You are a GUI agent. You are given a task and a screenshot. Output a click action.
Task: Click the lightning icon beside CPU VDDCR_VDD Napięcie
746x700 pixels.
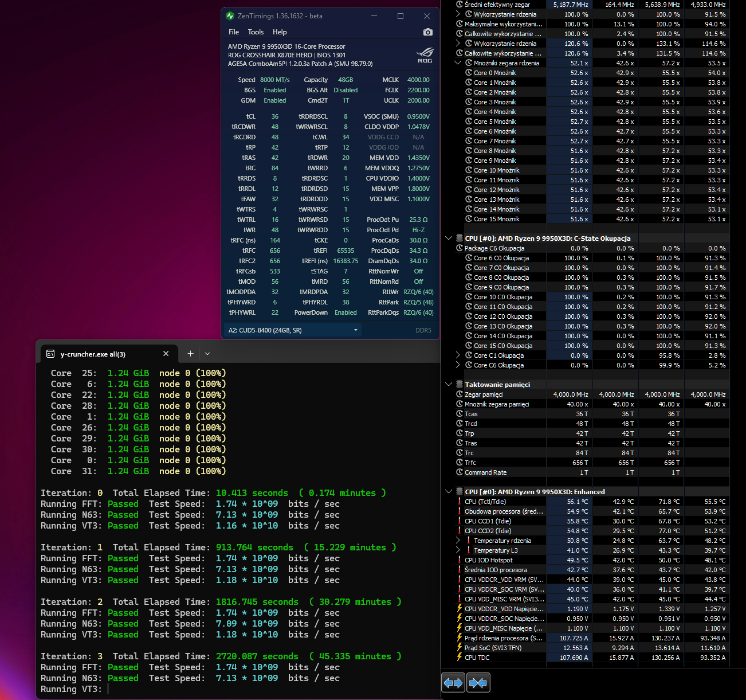(460, 609)
